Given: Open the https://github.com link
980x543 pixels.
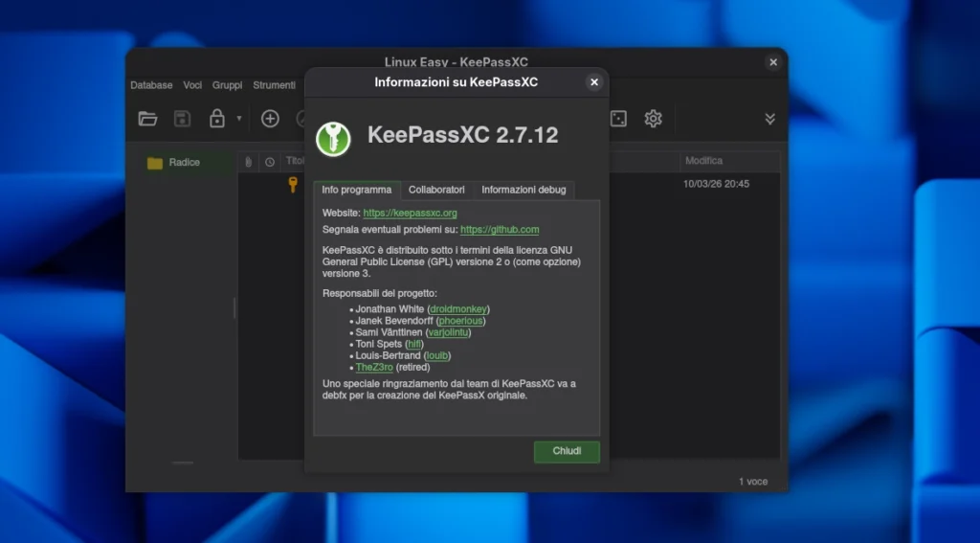Looking at the screenshot, I should point(500,230).
